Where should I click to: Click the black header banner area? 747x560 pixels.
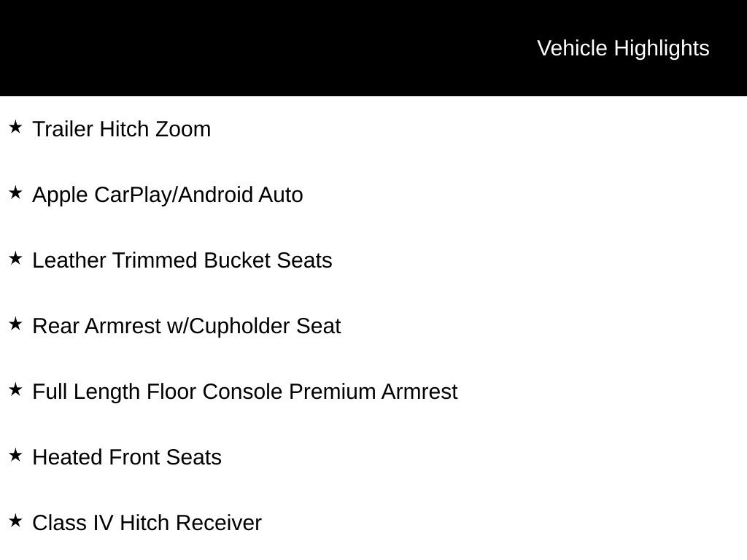pos(373,47)
